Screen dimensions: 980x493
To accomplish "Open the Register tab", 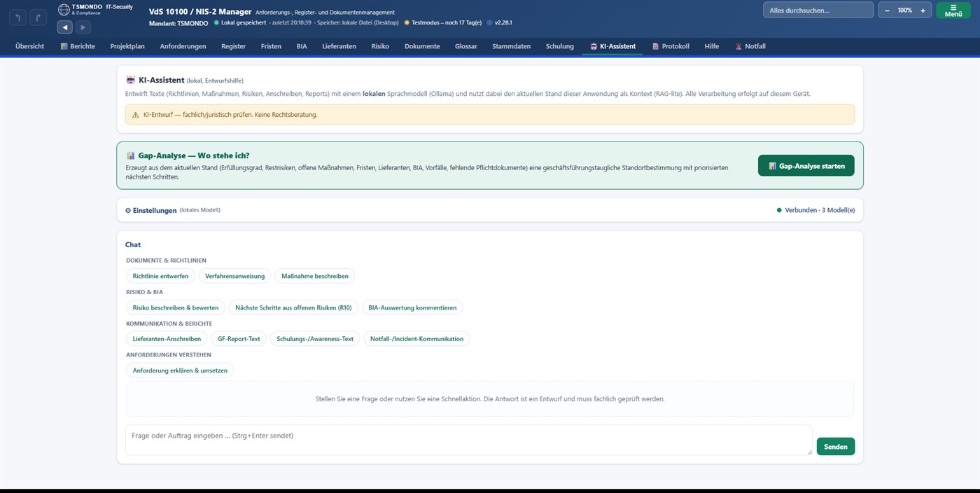I will [x=233, y=46].
